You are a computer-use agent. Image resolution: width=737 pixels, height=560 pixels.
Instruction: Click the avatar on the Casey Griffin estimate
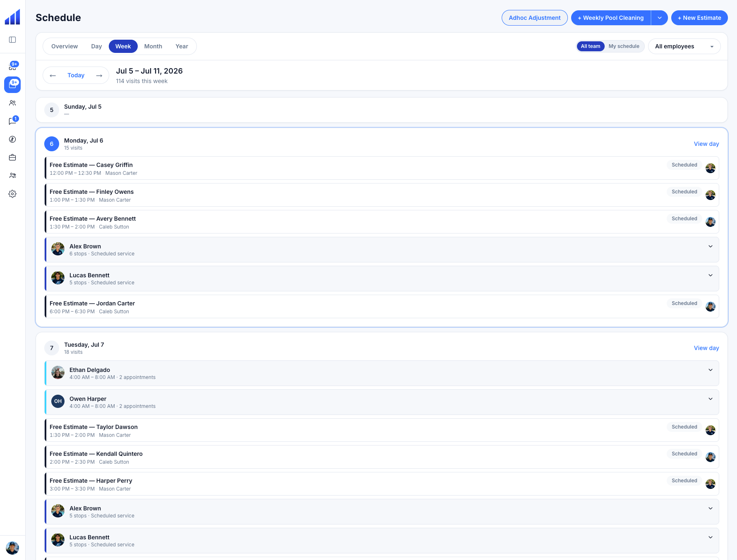711,168
